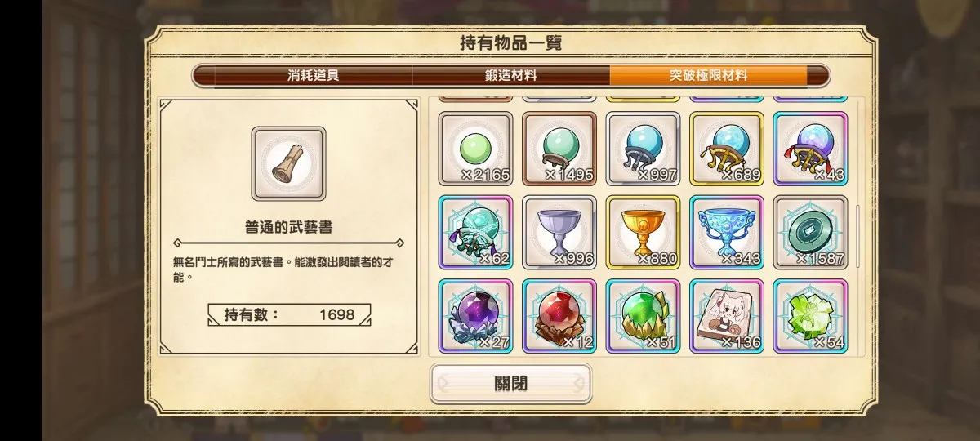980x441 pixels.
Task: Pick the green gem orb ×51
Action: [643, 316]
